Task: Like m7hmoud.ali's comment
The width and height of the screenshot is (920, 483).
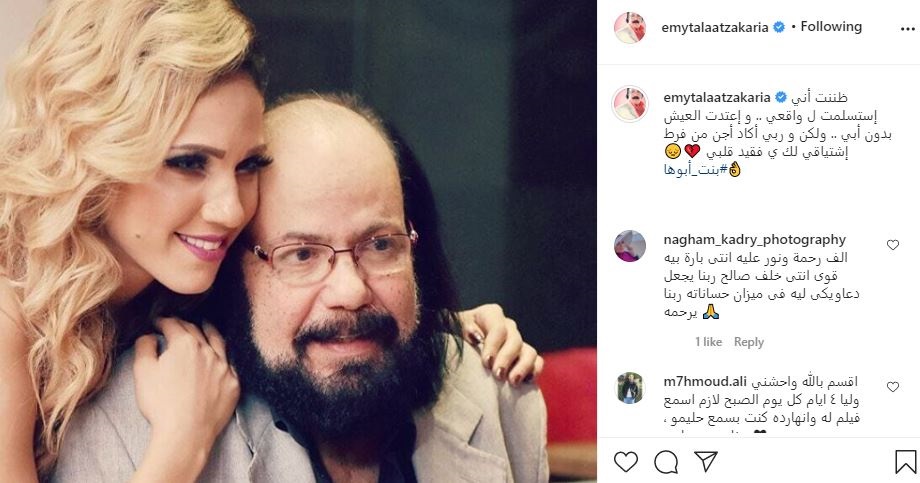Action: (x=893, y=385)
